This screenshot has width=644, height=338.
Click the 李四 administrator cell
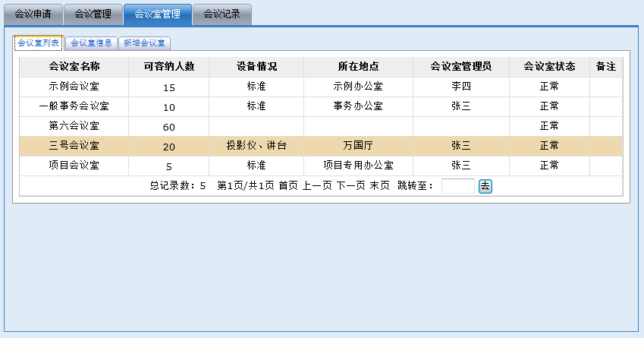point(461,87)
